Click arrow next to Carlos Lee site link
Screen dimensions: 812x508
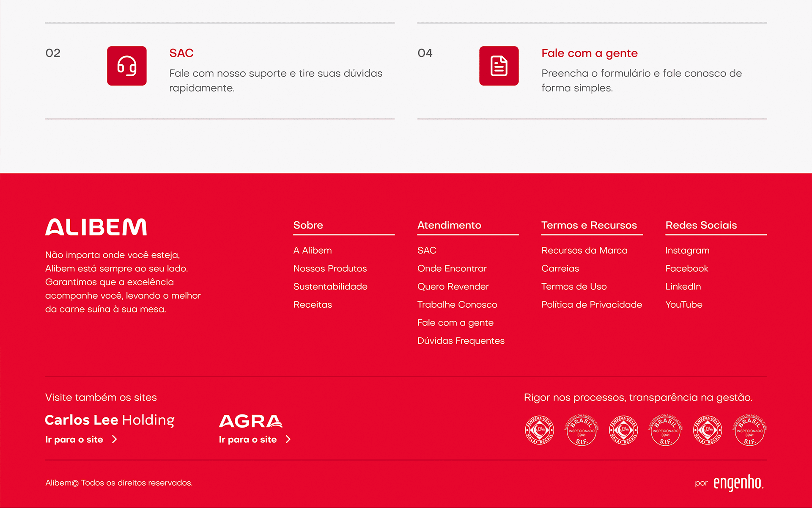(115, 439)
